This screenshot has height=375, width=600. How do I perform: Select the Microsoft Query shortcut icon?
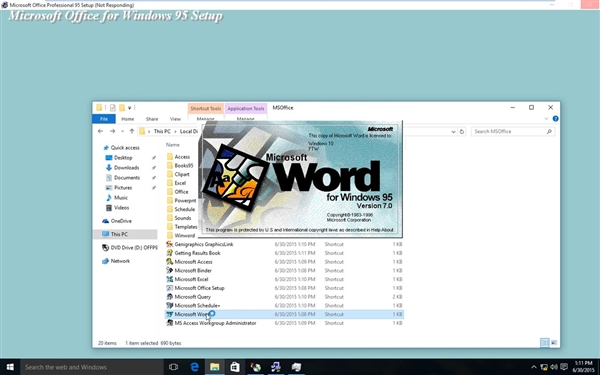pyautogui.click(x=170, y=297)
